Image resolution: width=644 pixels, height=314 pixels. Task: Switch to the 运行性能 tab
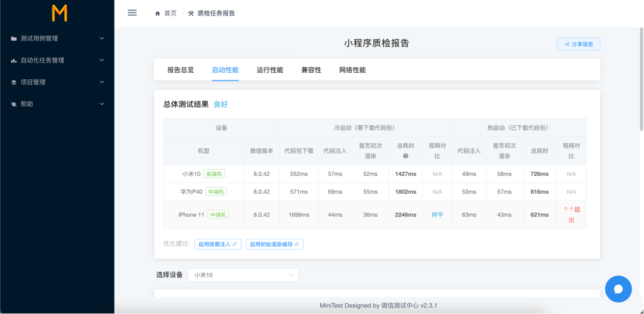click(270, 70)
